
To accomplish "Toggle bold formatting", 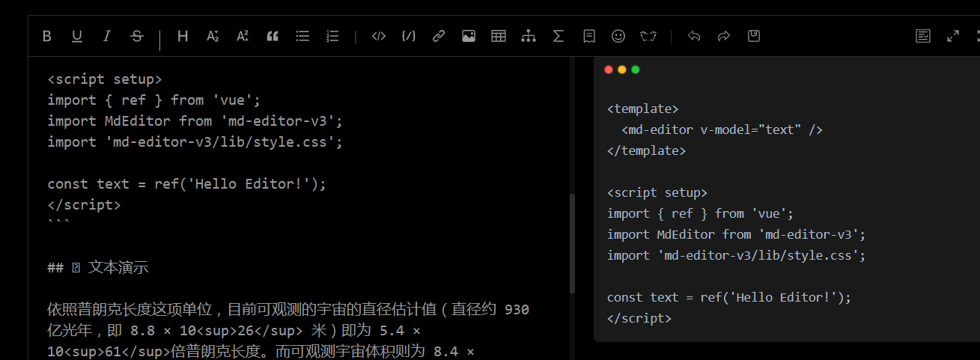I will (x=47, y=36).
